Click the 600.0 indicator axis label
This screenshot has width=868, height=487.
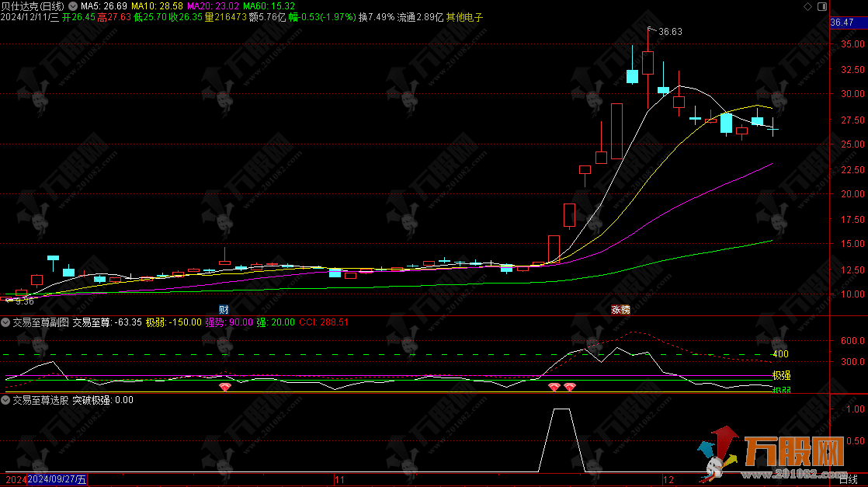coord(852,341)
